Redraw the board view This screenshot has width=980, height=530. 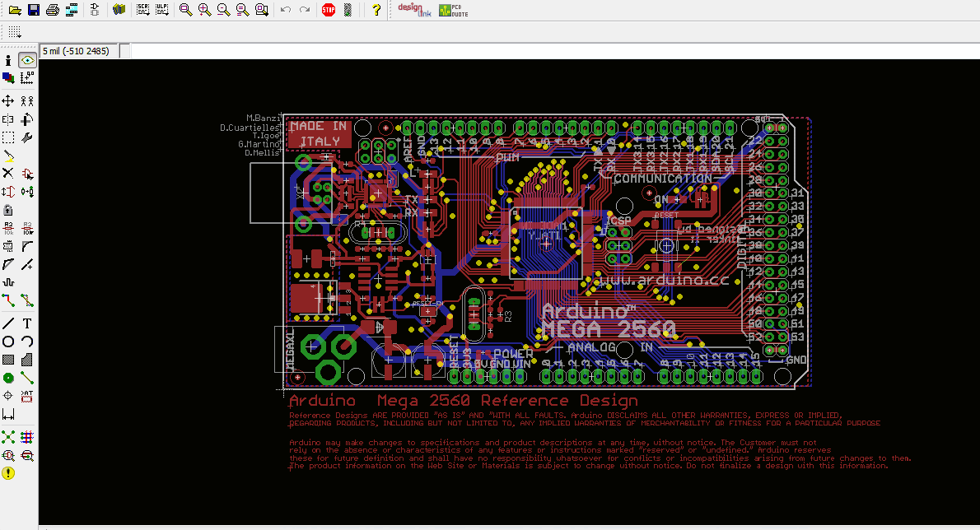click(x=242, y=10)
